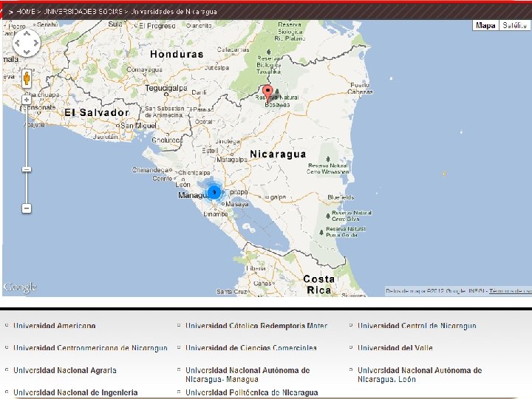Click the Ocotal city label

click(204, 121)
